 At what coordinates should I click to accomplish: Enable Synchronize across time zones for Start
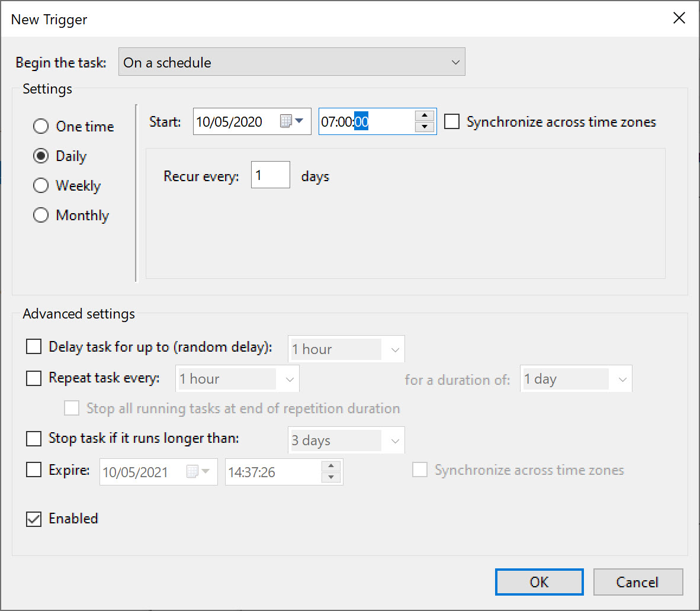coord(452,122)
